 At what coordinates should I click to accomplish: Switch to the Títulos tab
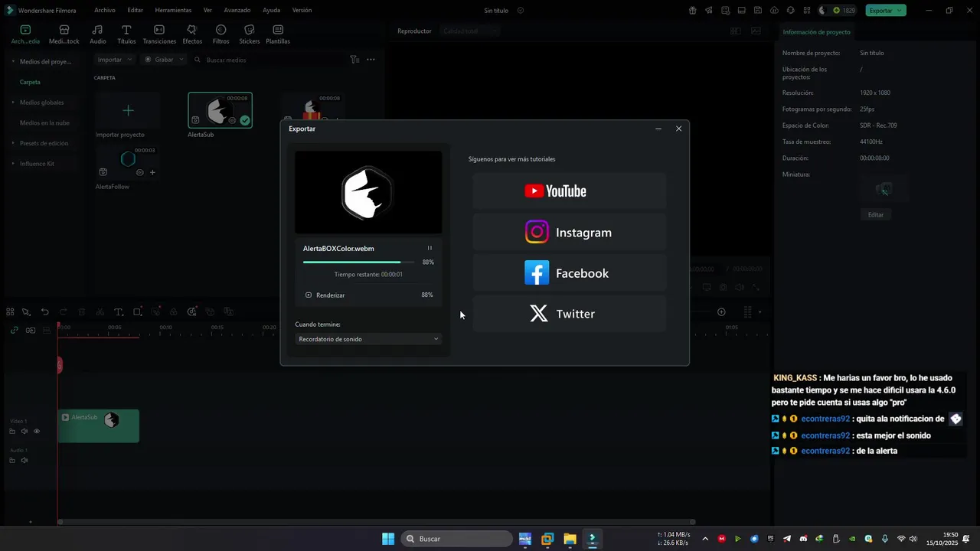126,34
